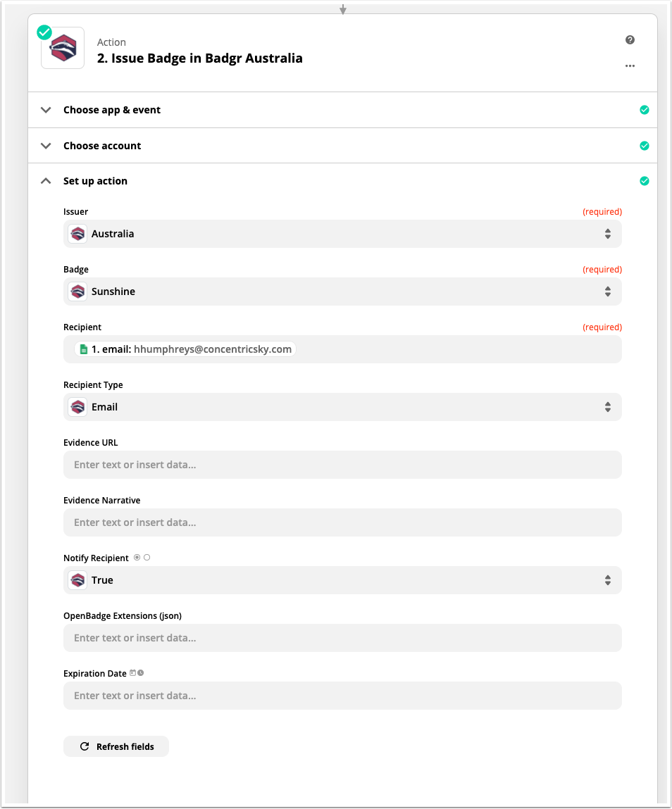Click inside the Evidence URL input field
The height and width of the screenshot is (809, 672).
(x=342, y=465)
